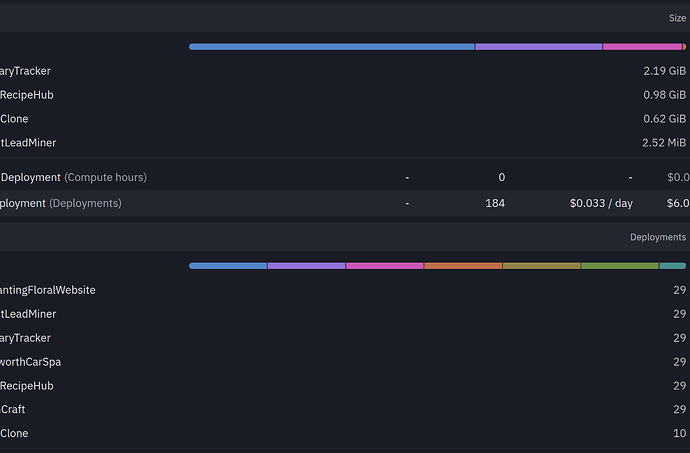Click the 0.98 GiB size value
Viewport: 690px width, 453px height.
pyautogui.click(x=664, y=95)
